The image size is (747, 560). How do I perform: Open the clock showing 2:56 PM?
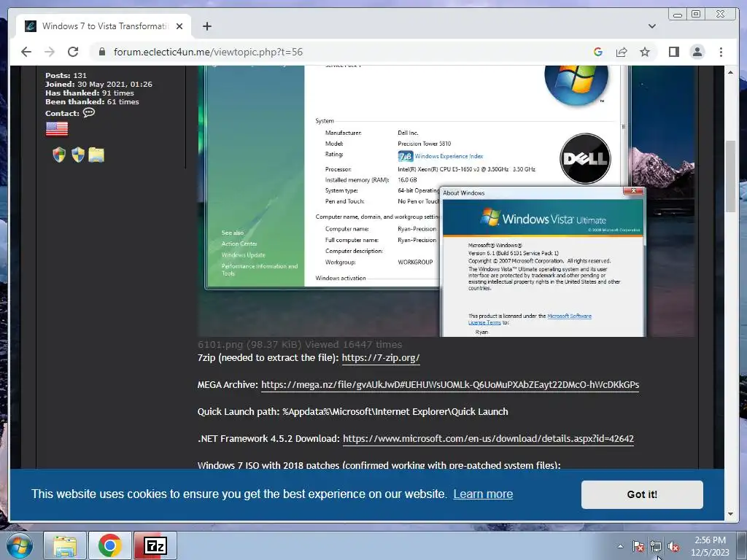point(710,545)
